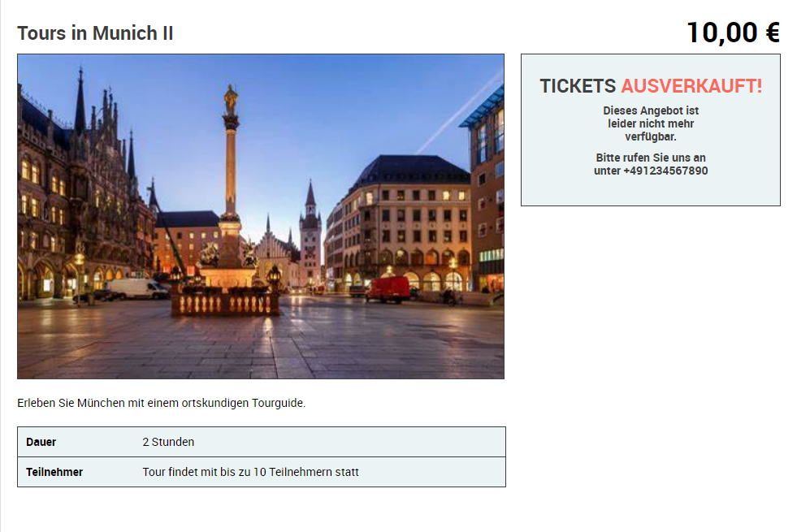The width and height of the screenshot is (797, 532).
Task: Click the 2 Stunden value
Action: click(168, 442)
